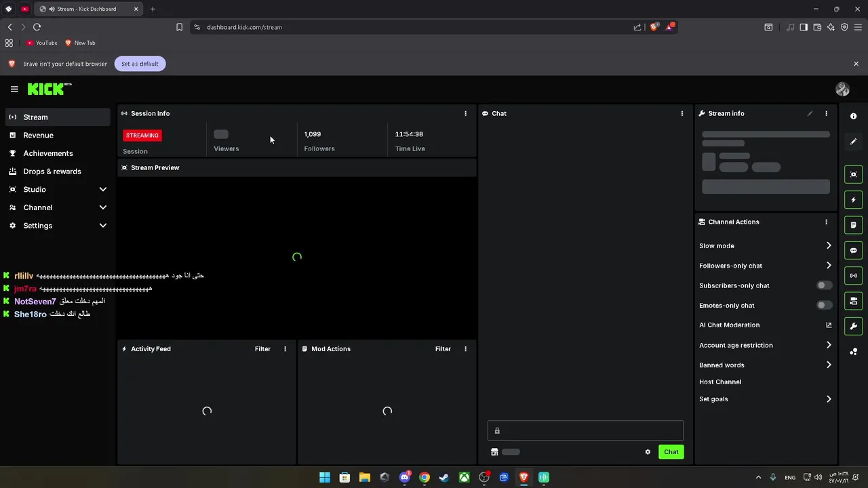Click Brave Shields icon in address bar
Viewport: 868px width, 488px height.
(x=654, y=27)
